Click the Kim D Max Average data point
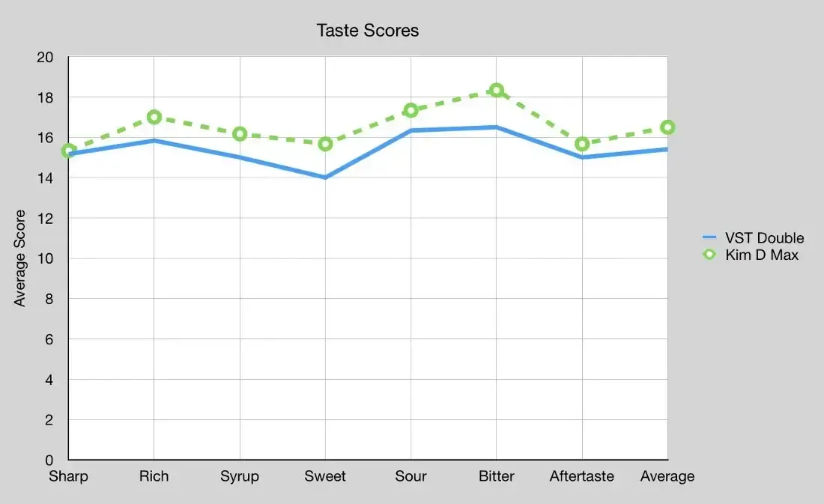Image resolution: width=824 pixels, height=504 pixels. [x=667, y=127]
